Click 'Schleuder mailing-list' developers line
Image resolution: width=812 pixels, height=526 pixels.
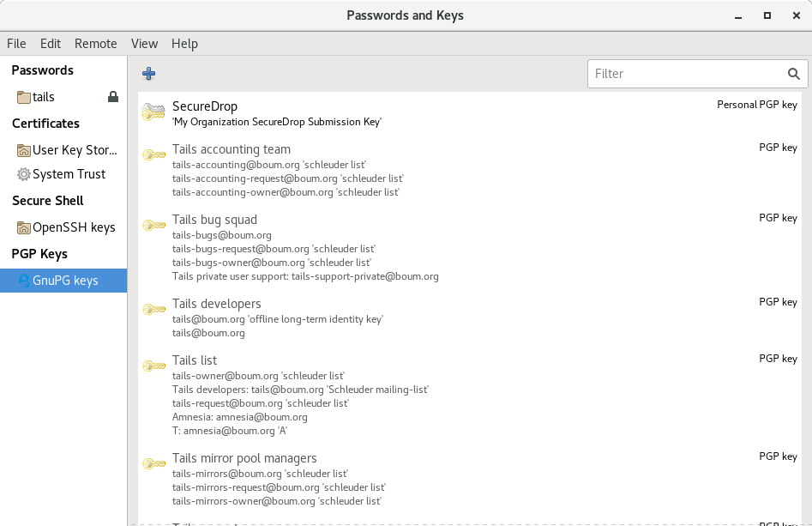pos(300,390)
